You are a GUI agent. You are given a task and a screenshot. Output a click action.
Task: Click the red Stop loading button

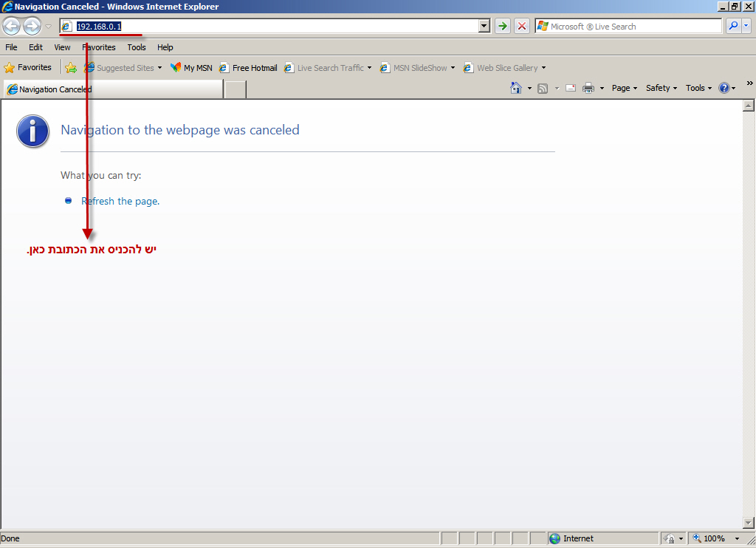(x=522, y=27)
